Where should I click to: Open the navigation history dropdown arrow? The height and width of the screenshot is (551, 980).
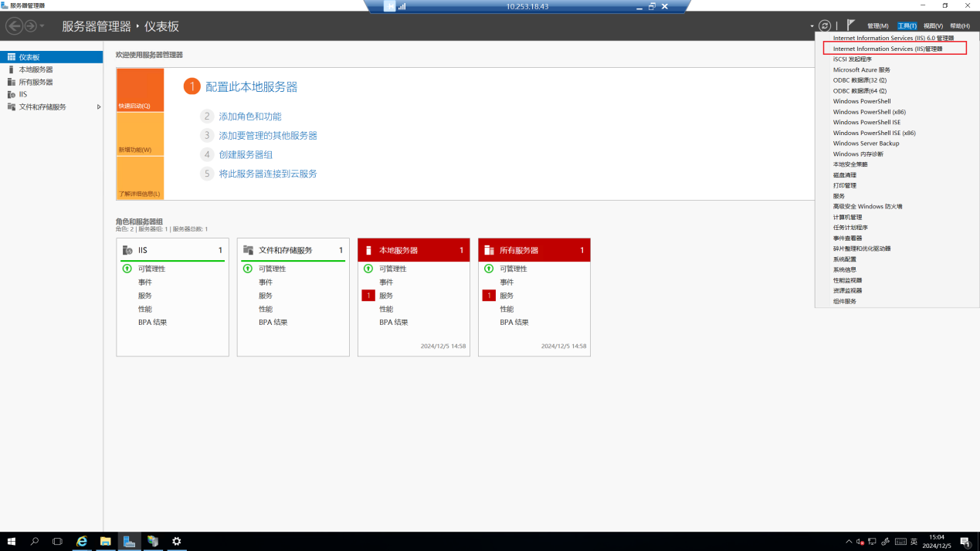click(42, 26)
